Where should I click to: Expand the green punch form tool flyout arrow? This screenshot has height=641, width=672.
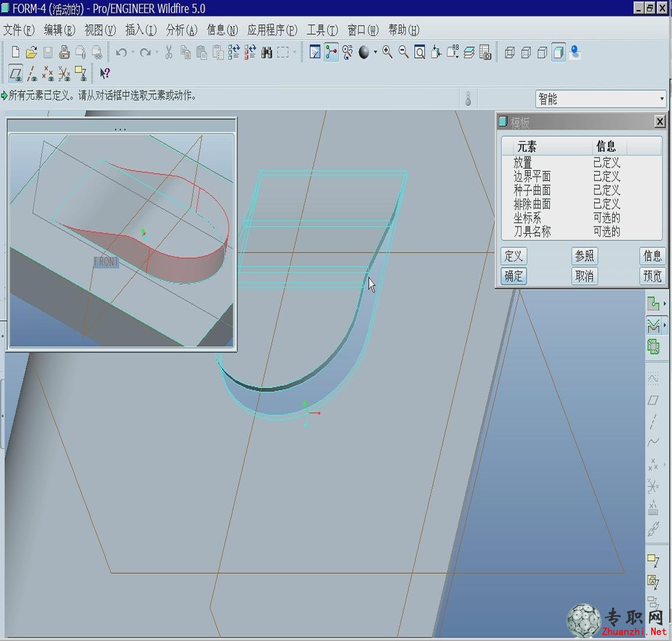(x=664, y=304)
